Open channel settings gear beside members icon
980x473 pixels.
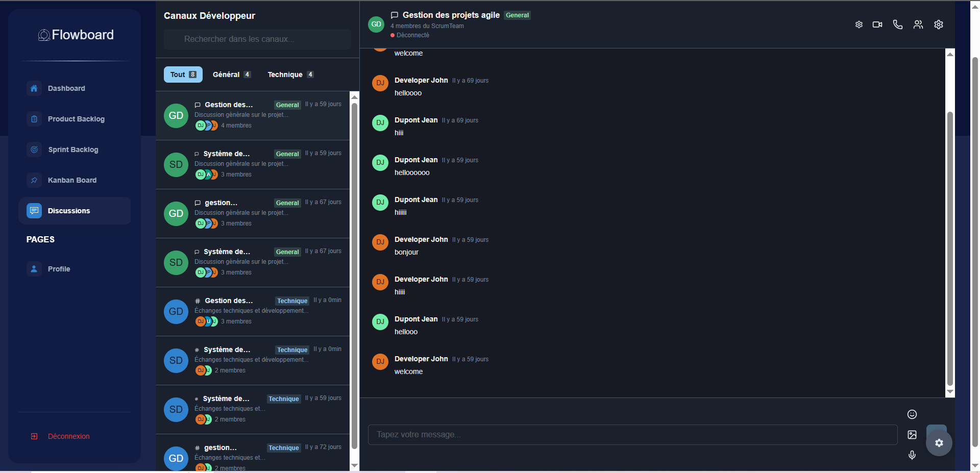939,24
